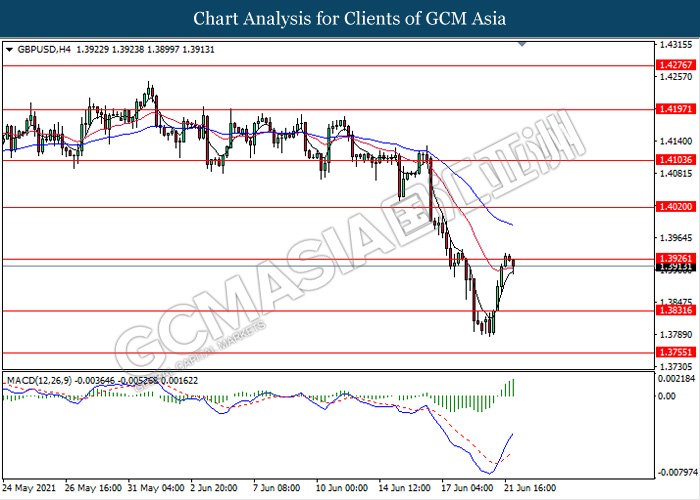The height and width of the screenshot is (500, 700).
Task: Click the Chart Analysis for Clients header title
Action: 350,19
